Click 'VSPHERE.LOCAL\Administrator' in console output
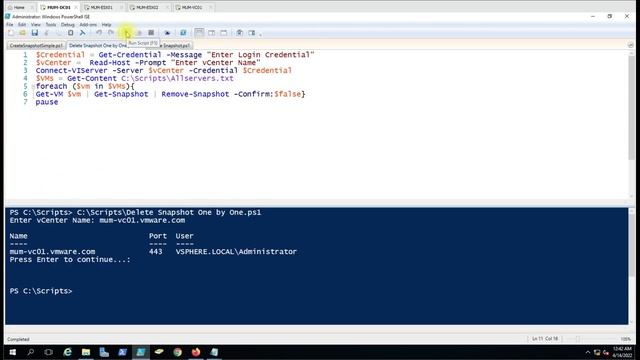The image size is (640, 360). (x=236, y=252)
